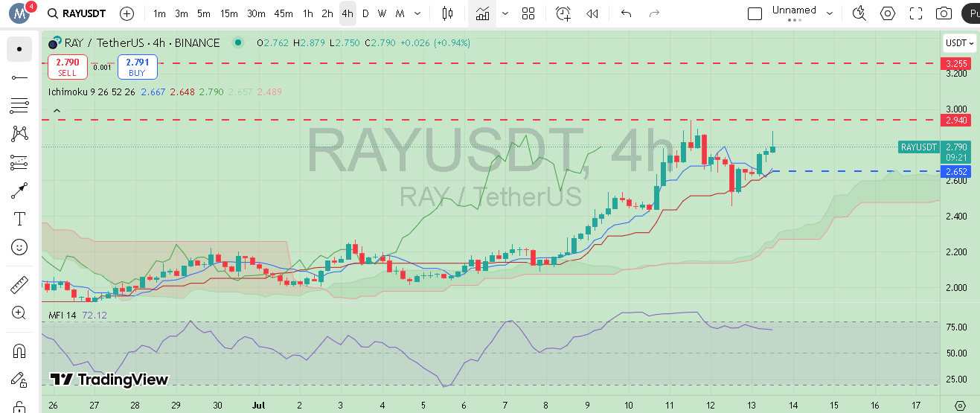Select the ruler measure tool
This screenshot has height=413, width=980.
coord(19,285)
